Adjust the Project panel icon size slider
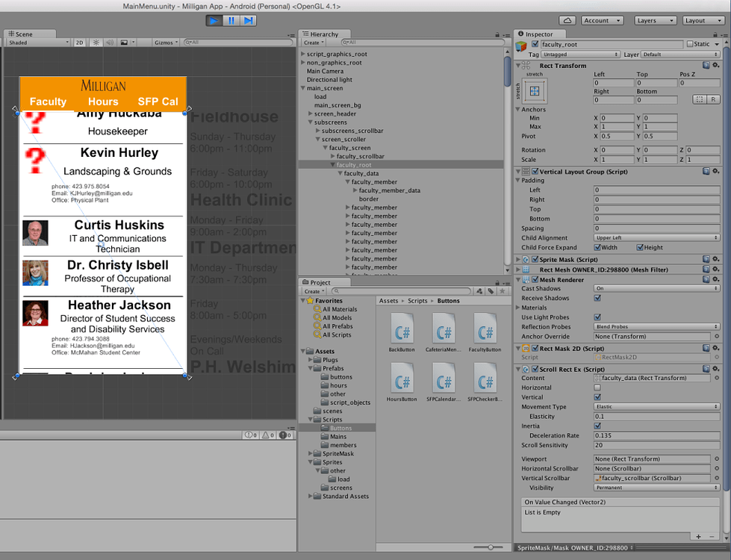The height and width of the screenshot is (560, 731). point(489,547)
